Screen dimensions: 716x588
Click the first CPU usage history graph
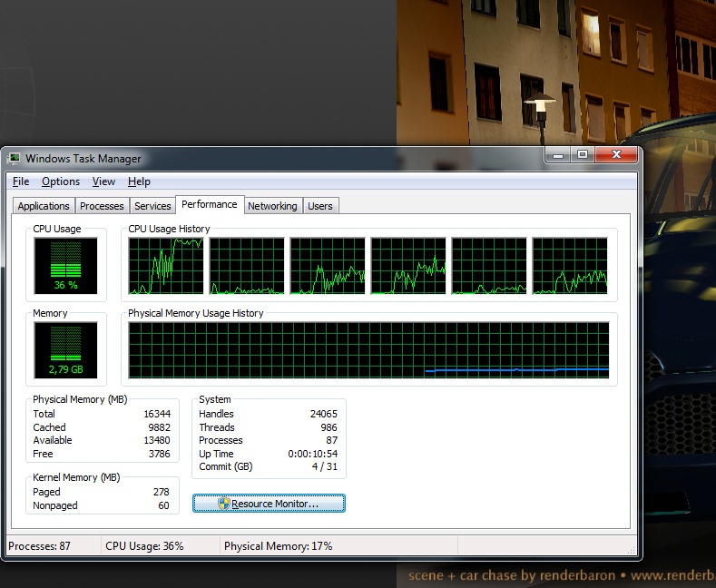166,266
